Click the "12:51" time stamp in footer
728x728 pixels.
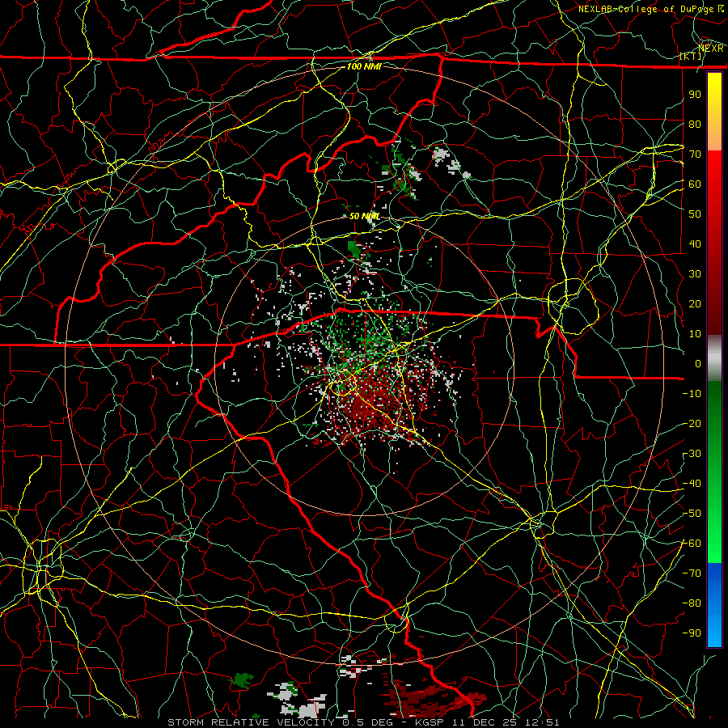click(542, 722)
